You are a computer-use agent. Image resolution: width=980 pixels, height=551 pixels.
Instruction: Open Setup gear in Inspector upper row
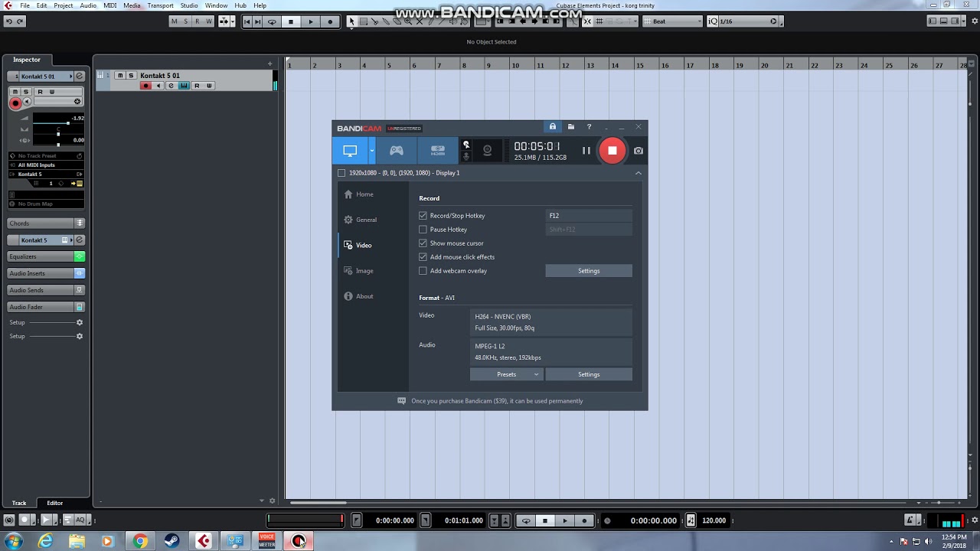pos(79,322)
